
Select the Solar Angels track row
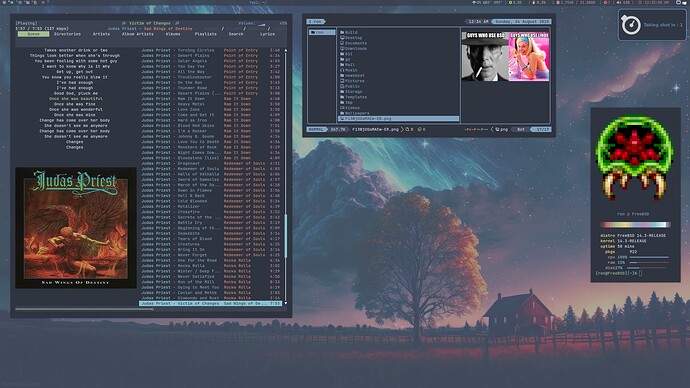tap(211, 61)
